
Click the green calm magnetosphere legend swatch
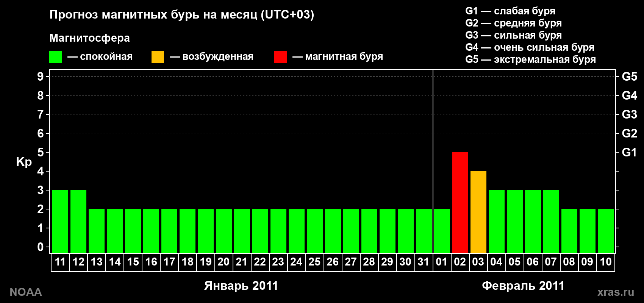[x=55, y=57]
